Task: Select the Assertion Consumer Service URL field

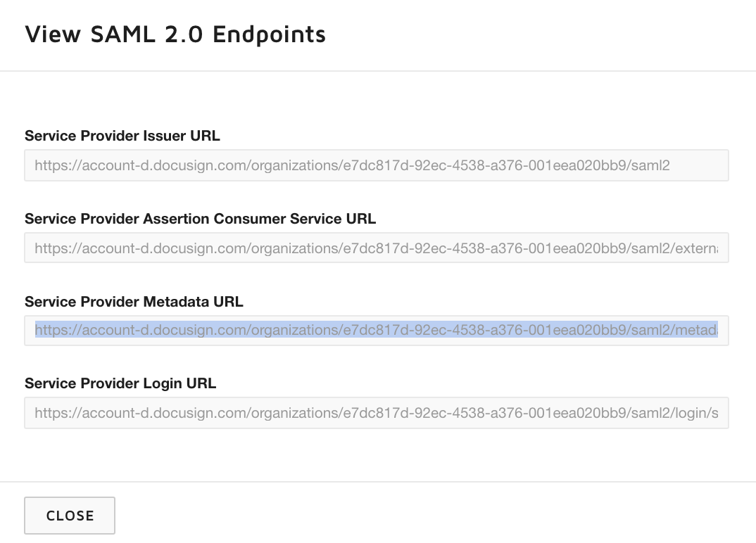Action: pos(377,248)
